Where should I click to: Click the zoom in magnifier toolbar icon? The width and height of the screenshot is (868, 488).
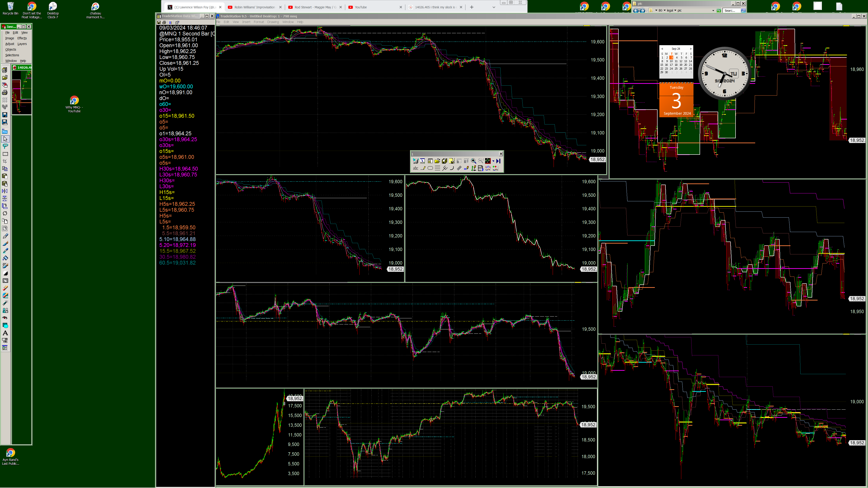pos(473,161)
